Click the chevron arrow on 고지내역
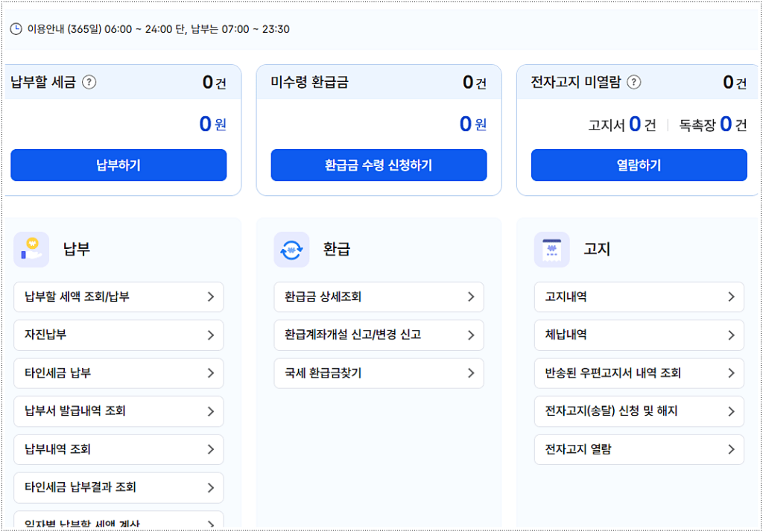This screenshot has height=532, width=763. click(x=730, y=297)
